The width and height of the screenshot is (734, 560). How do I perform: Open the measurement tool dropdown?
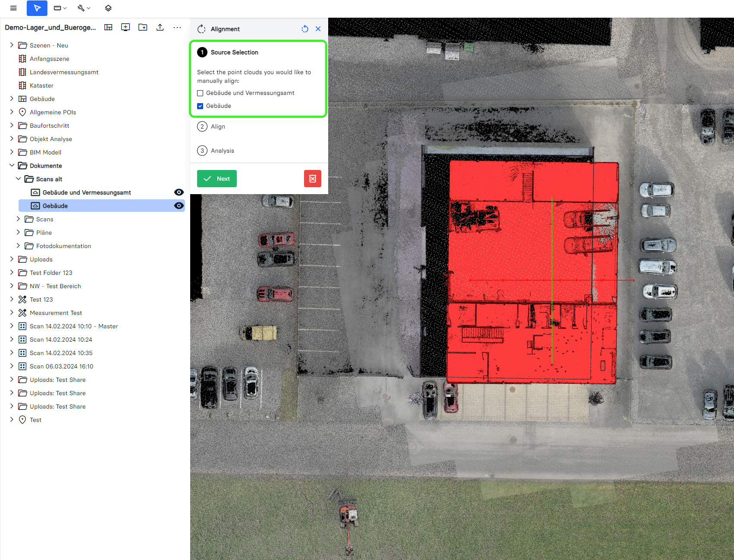(x=60, y=8)
